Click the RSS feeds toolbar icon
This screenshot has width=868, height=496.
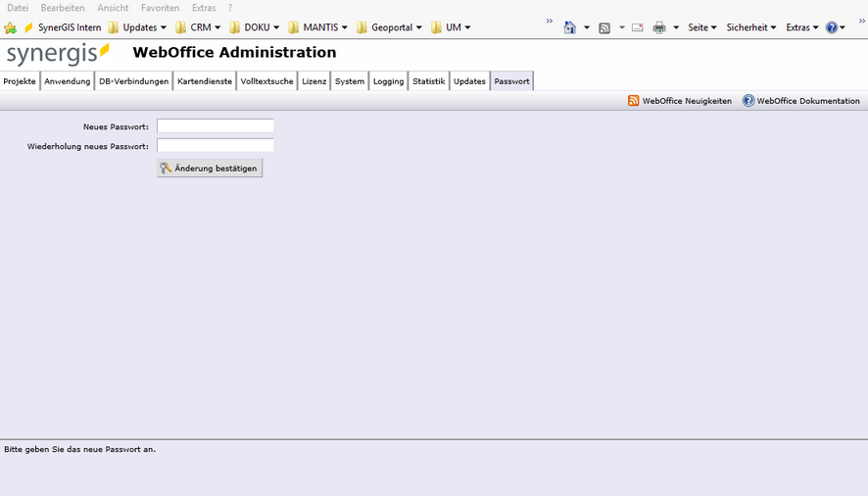604,27
